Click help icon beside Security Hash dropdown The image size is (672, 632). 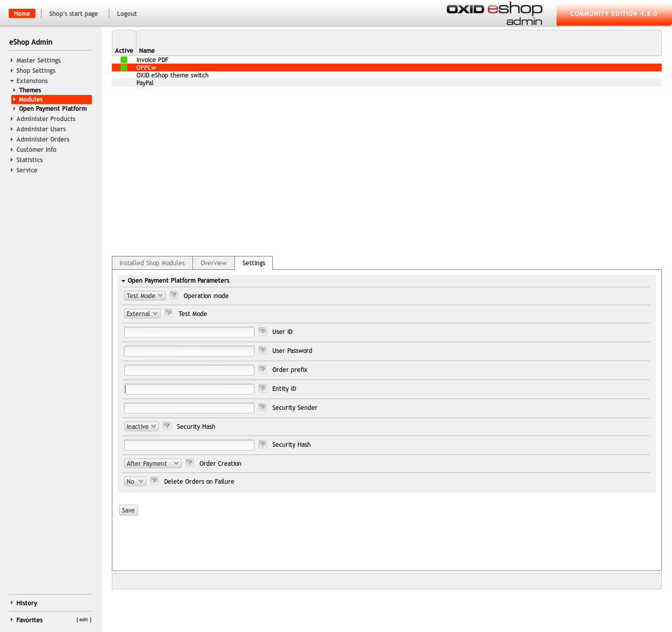167,426
